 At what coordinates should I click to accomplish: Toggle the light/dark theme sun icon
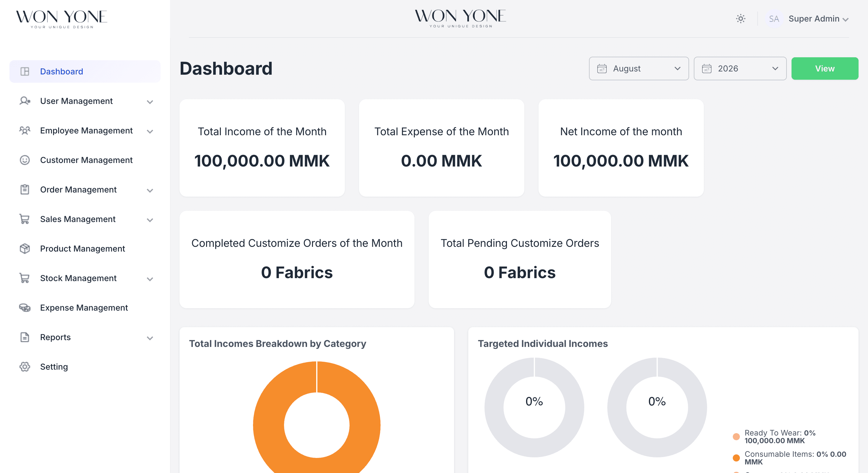[x=740, y=19]
